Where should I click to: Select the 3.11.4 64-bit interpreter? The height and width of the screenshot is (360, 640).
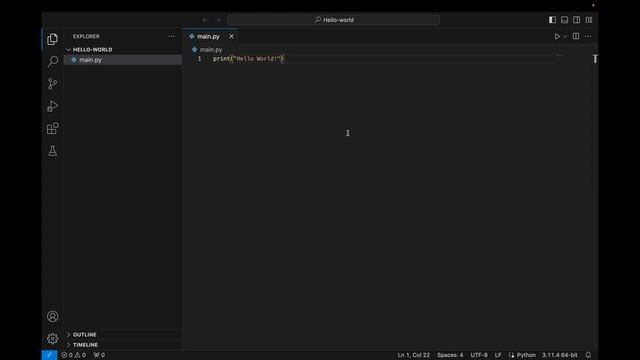[560, 355]
